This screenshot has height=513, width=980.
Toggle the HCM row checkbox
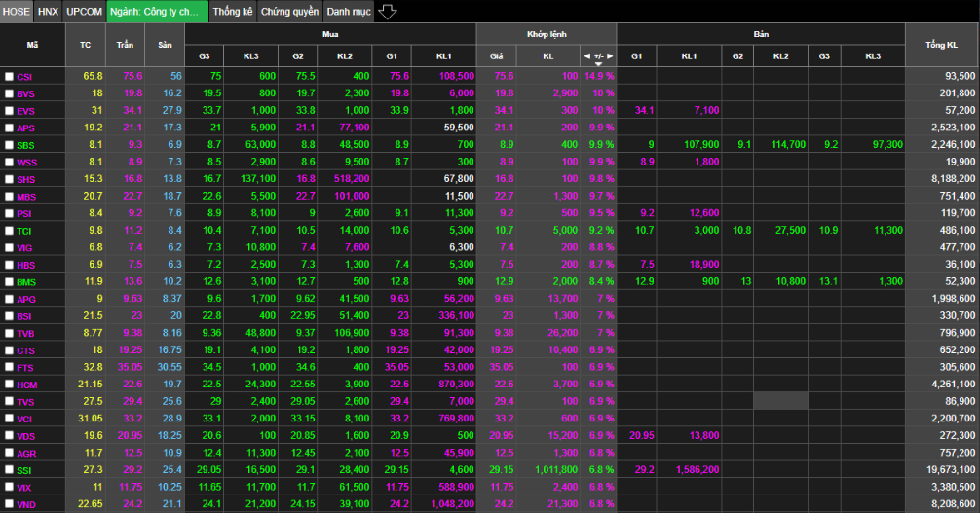tap(9, 385)
